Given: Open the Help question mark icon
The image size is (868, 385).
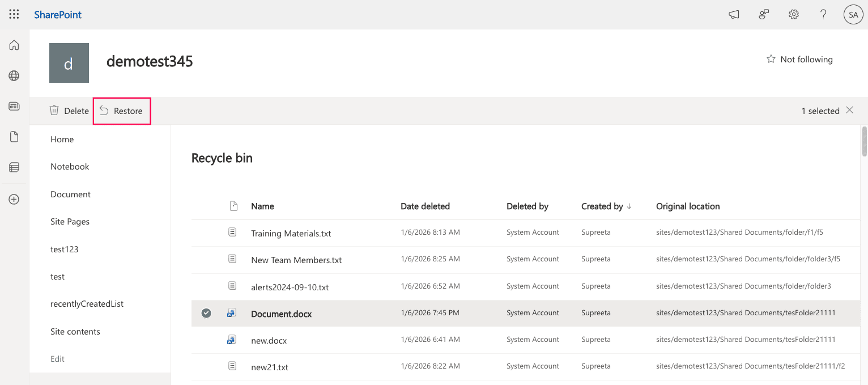Looking at the screenshot, I should [823, 14].
